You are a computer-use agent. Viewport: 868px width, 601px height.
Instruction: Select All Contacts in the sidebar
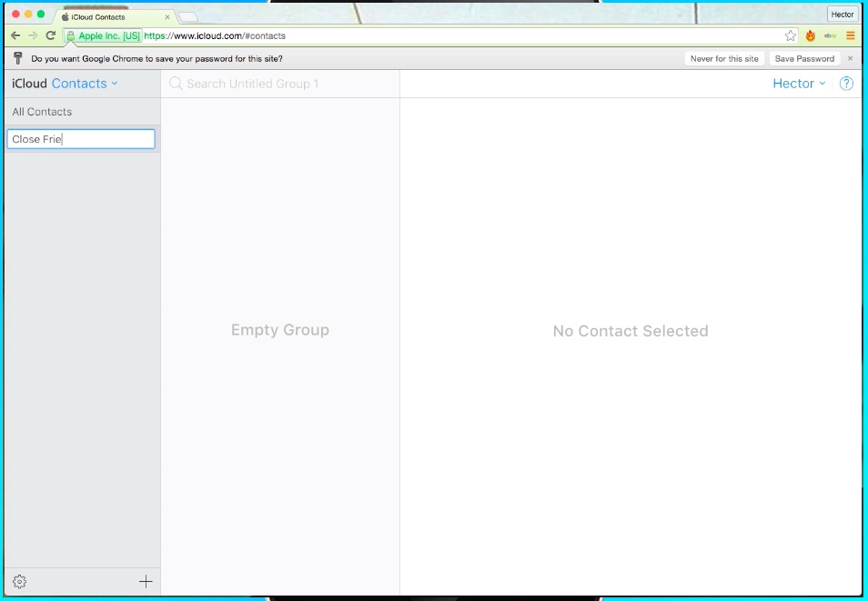(83, 112)
